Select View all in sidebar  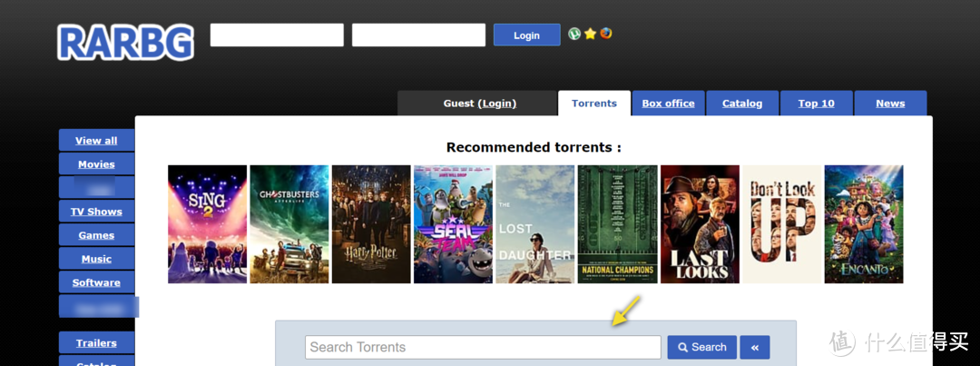[96, 140]
